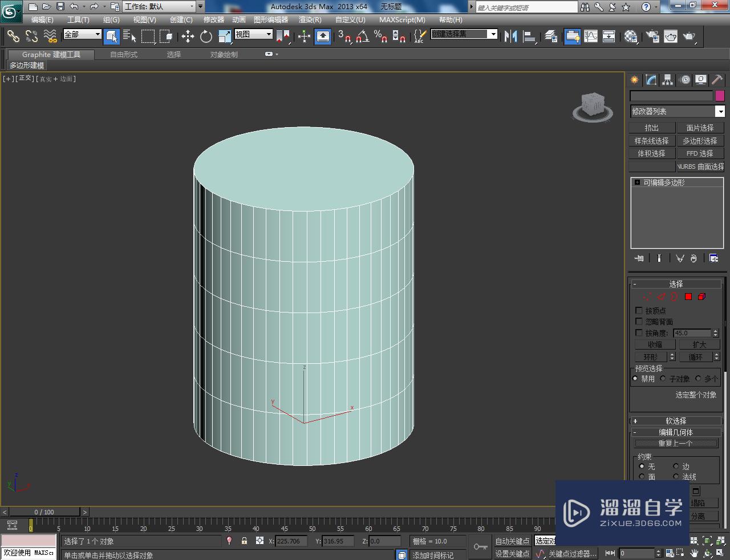The width and height of the screenshot is (730, 560).
Task: Click the Unlink Selection icon
Action: 31,36
